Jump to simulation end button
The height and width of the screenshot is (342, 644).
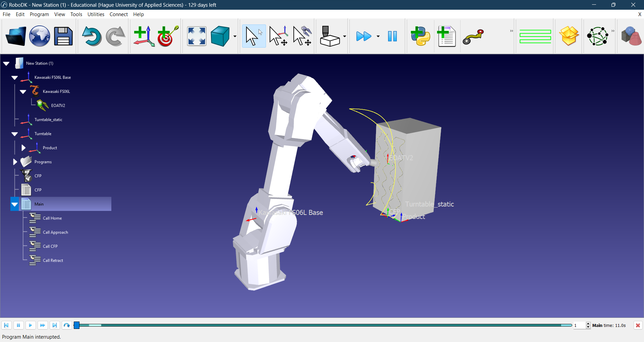[x=55, y=325]
